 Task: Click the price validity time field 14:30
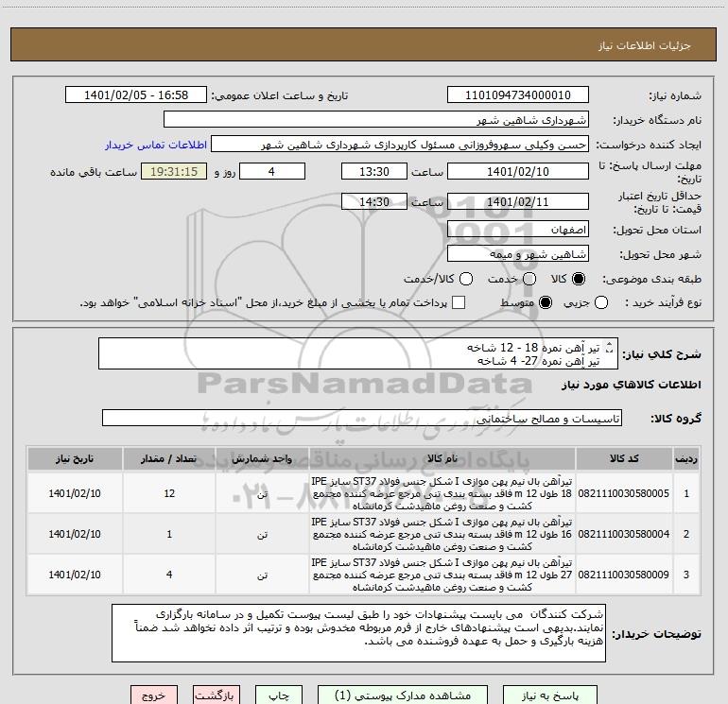(374, 201)
